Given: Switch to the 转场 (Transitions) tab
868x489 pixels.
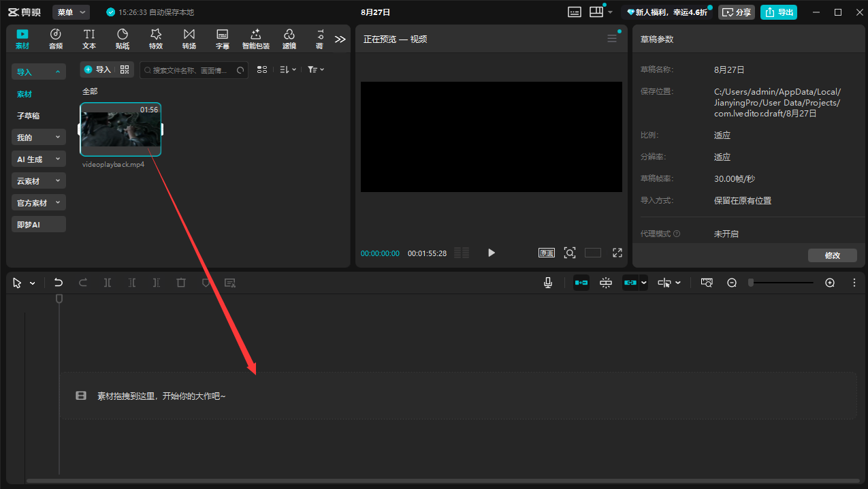Looking at the screenshot, I should pos(189,39).
